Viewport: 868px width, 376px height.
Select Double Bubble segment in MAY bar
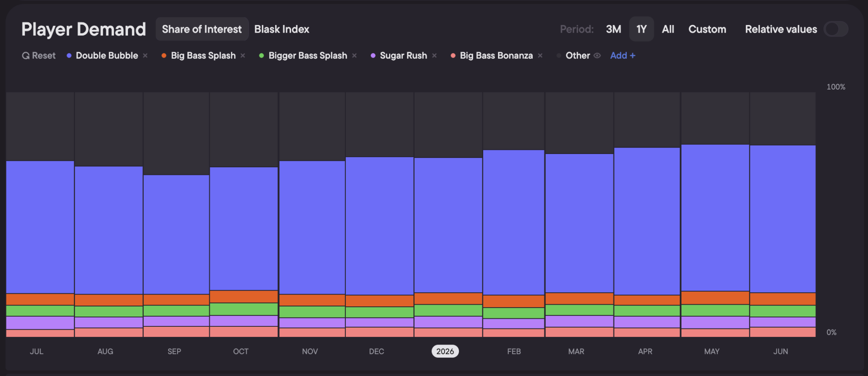(715, 218)
